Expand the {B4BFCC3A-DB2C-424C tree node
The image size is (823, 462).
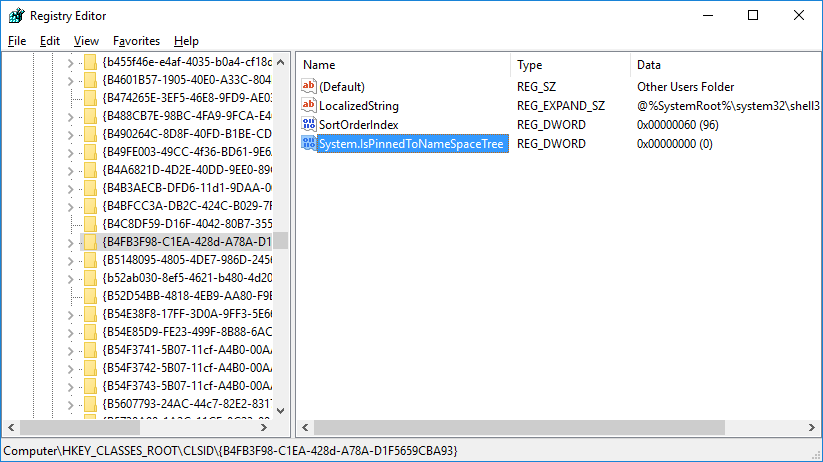[x=70, y=207]
